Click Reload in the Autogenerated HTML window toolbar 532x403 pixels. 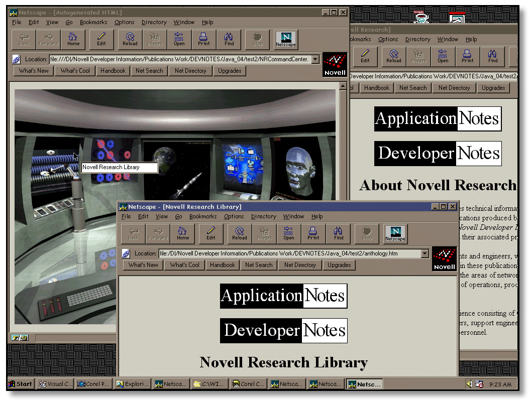tap(130, 40)
